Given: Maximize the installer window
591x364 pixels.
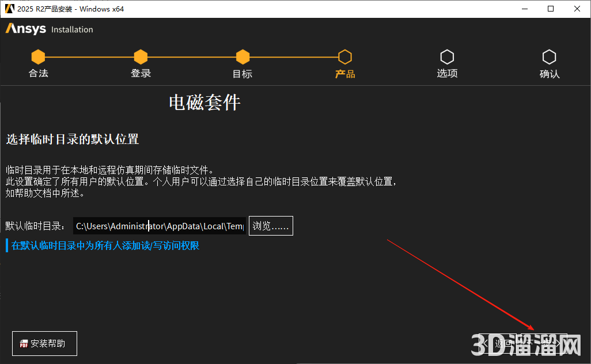Looking at the screenshot, I should [x=551, y=9].
